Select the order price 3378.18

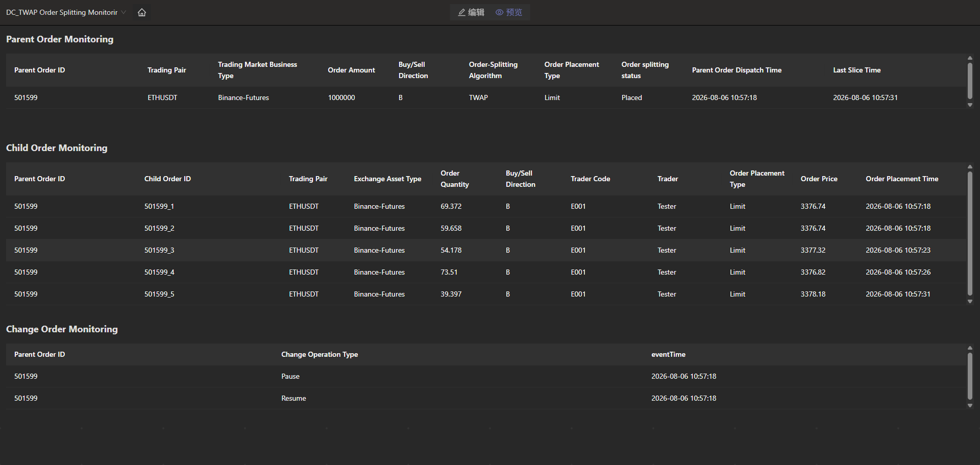pos(813,294)
